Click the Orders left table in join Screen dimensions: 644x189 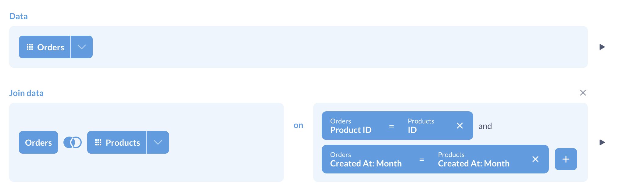click(38, 142)
